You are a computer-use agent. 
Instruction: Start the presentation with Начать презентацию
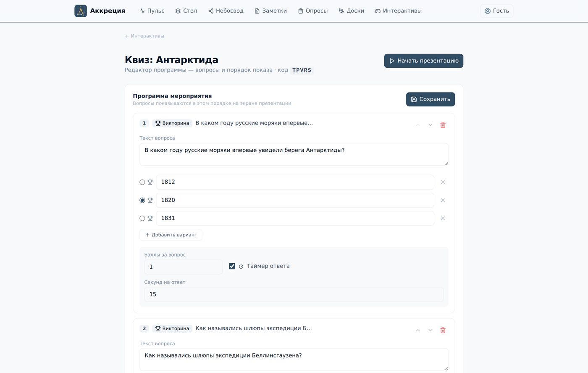[423, 61]
